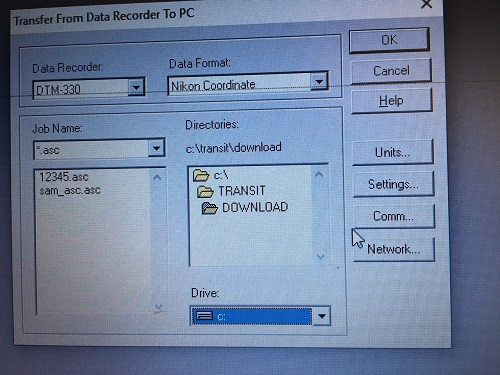Select the 12345.asc file
The height and width of the screenshot is (375, 500).
(x=64, y=177)
